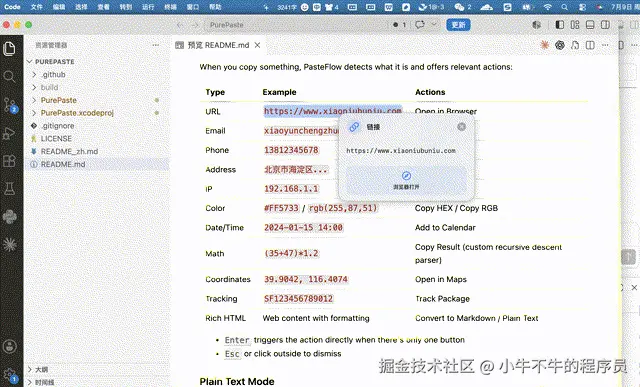Click the math example (35+47)*1.2

pyautogui.click(x=291, y=254)
